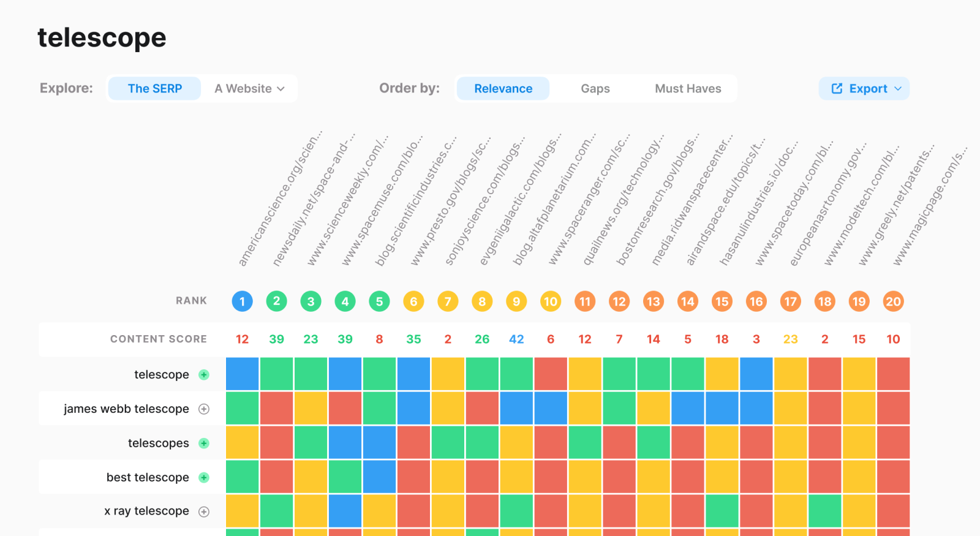The image size is (980, 536).
Task: Order results by Gaps
Action: click(x=595, y=89)
